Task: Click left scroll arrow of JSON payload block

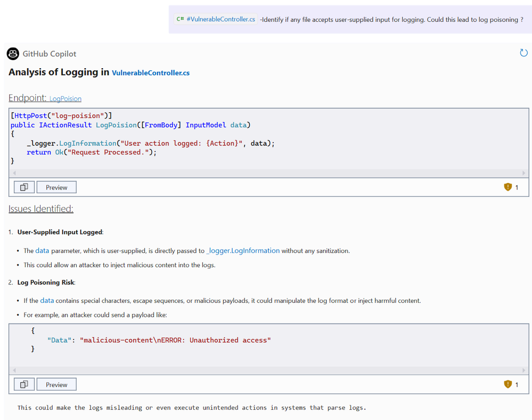Action: (14, 370)
